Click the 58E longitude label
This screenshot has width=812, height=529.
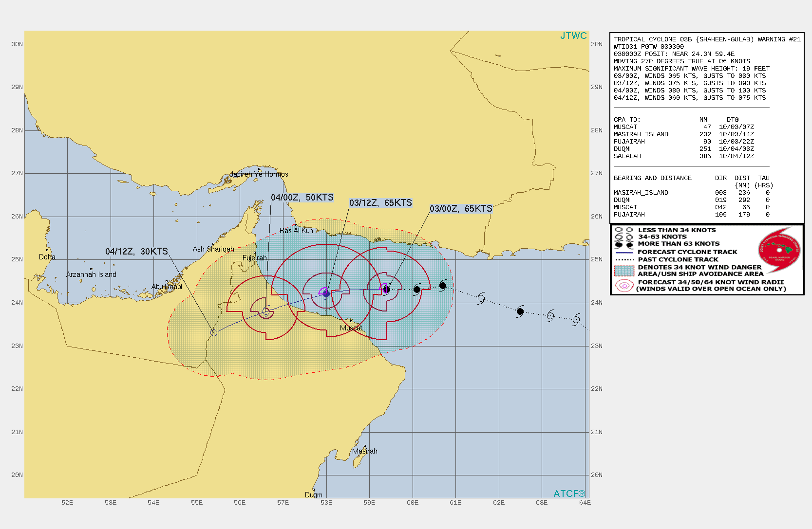pyautogui.click(x=326, y=503)
